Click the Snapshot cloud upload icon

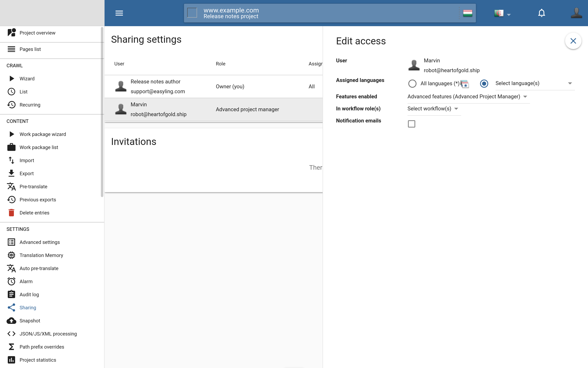[x=11, y=321]
